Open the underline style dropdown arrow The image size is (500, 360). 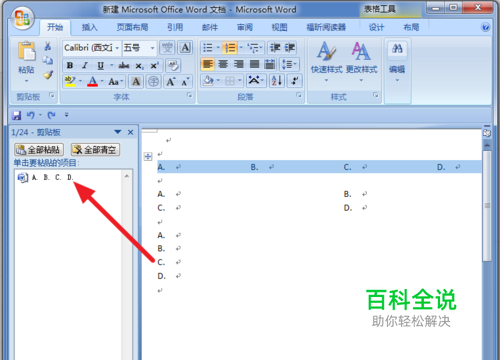tap(112, 65)
